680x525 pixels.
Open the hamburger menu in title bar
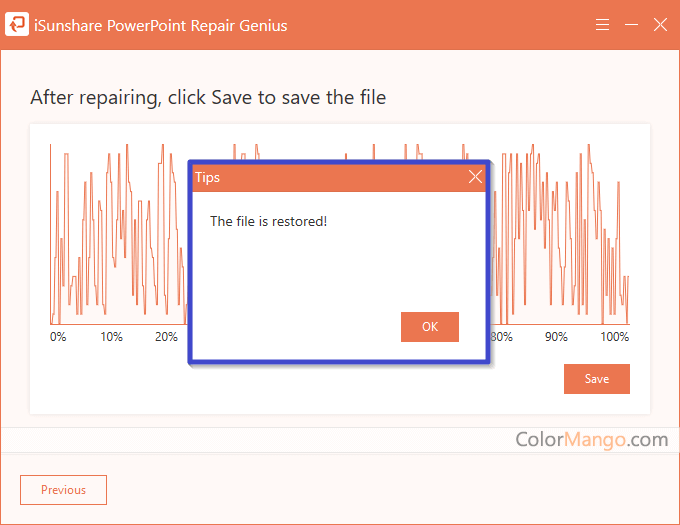click(602, 25)
